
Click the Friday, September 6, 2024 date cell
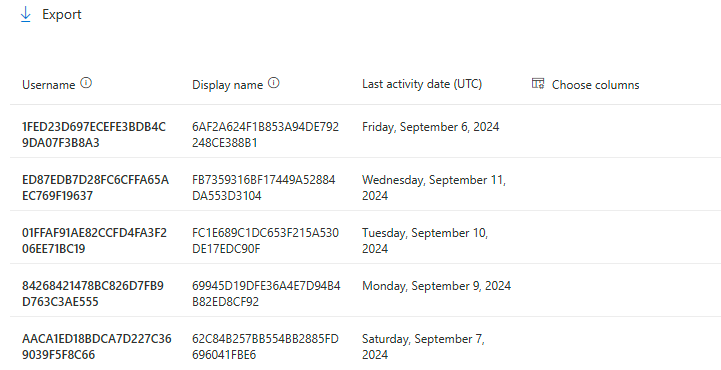click(x=430, y=127)
